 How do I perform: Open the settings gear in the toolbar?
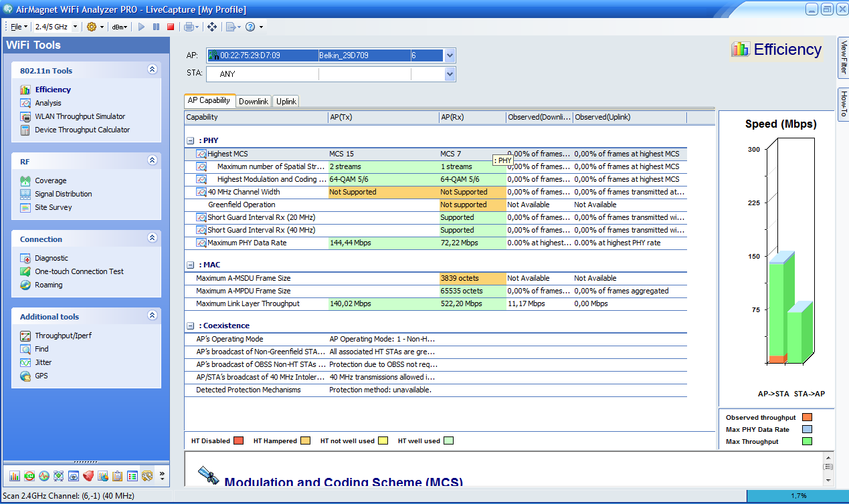click(92, 27)
